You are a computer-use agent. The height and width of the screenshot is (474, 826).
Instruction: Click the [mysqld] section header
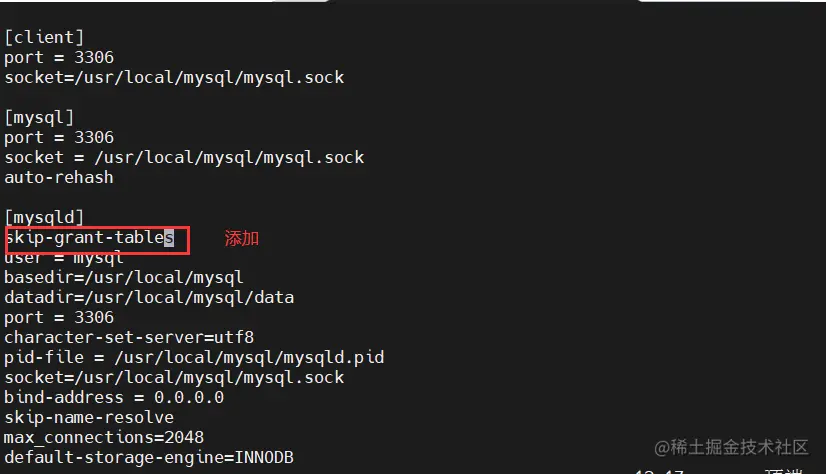tap(38, 218)
